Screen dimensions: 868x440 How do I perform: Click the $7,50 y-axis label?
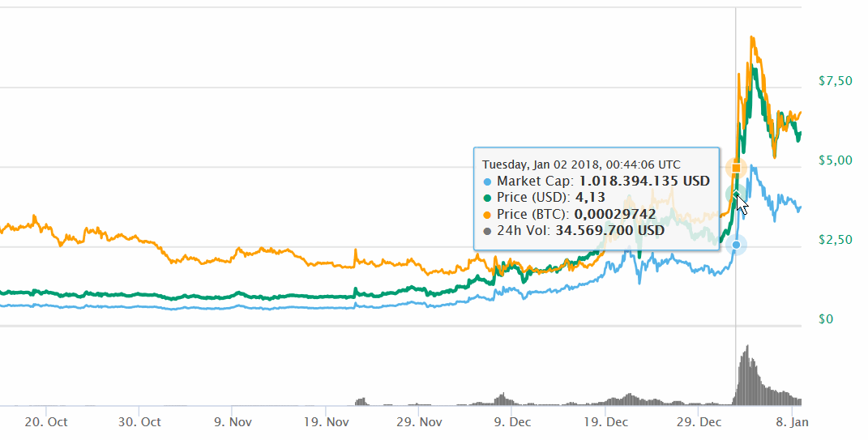[836, 81]
